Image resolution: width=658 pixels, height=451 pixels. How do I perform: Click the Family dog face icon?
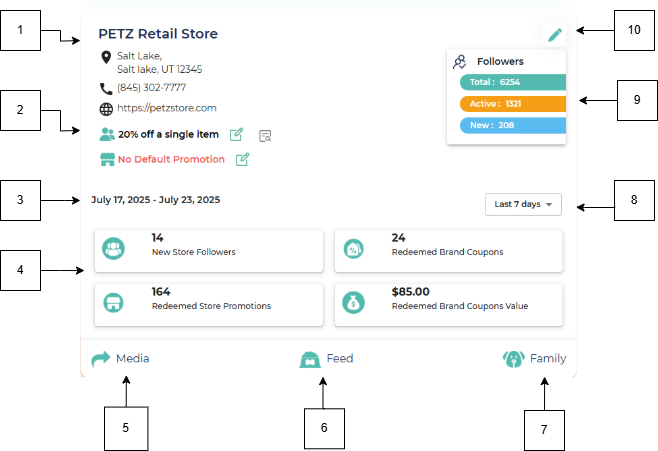pos(514,359)
